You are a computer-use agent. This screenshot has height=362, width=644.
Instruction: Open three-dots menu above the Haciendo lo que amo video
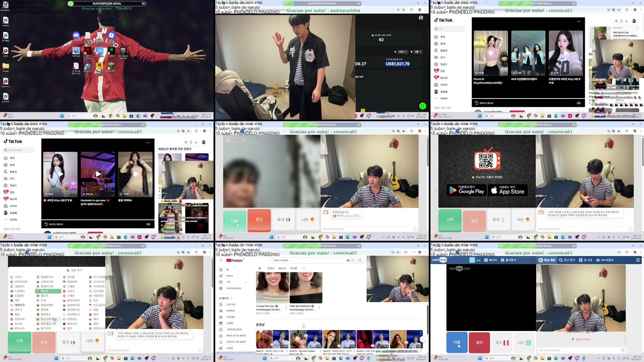148,143
